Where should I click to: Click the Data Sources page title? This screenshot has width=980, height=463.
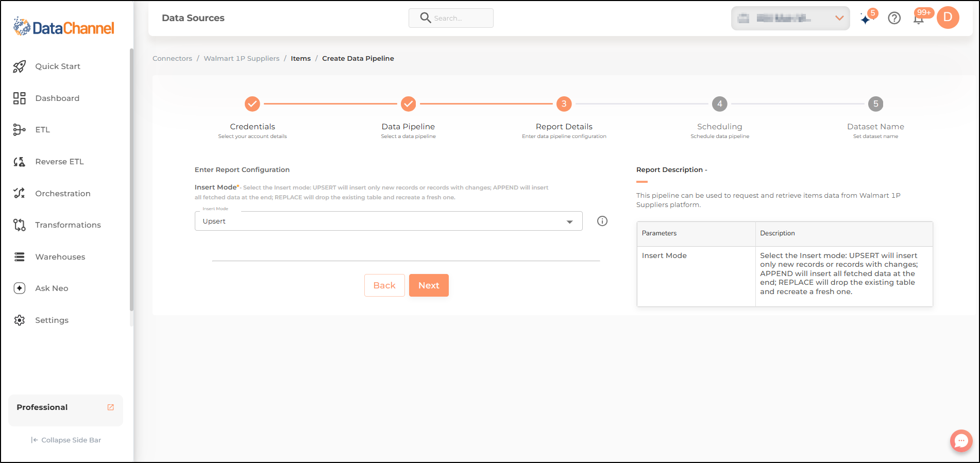(x=193, y=18)
